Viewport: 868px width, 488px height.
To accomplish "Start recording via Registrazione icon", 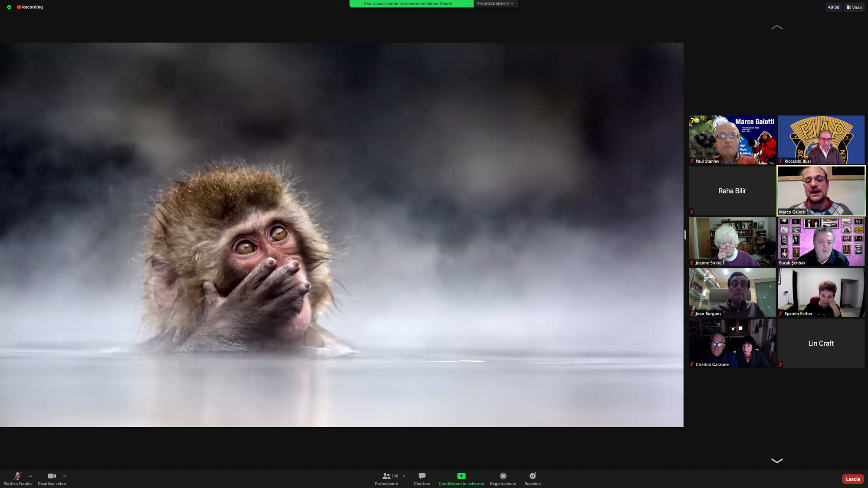I will pyautogui.click(x=503, y=476).
